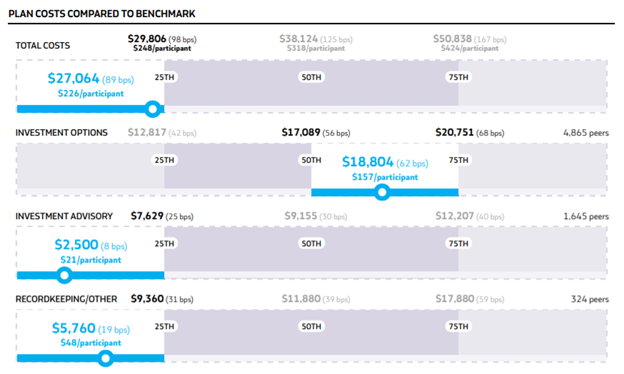Click the $2,500 investment advisory value
The width and height of the screenshot is (624, 374).
click(x=76, y=245)
